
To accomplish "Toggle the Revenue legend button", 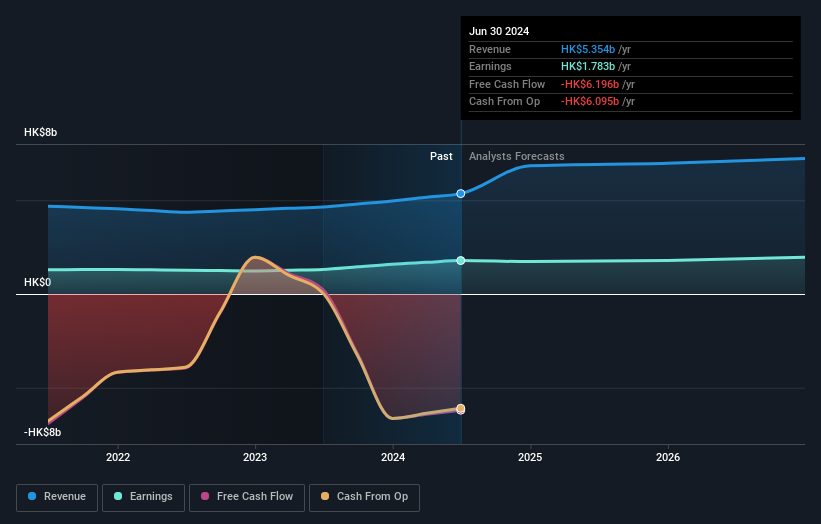I will click(57, 497).
